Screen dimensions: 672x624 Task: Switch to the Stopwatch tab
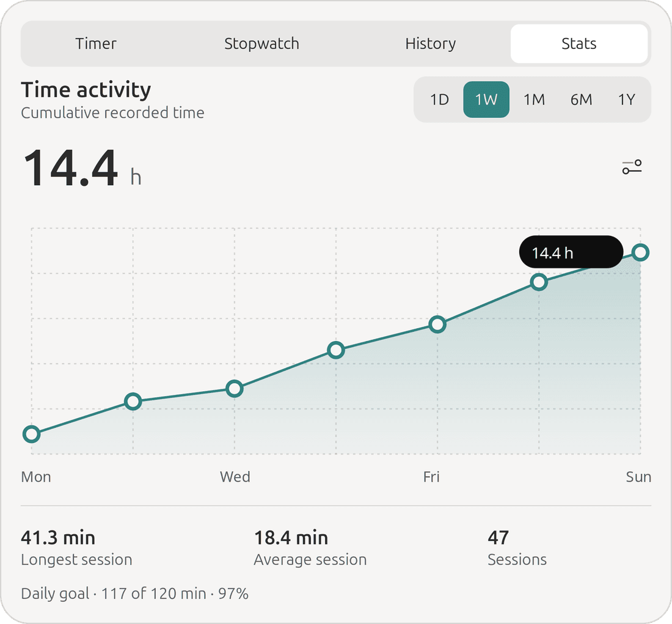pos(261,44)
